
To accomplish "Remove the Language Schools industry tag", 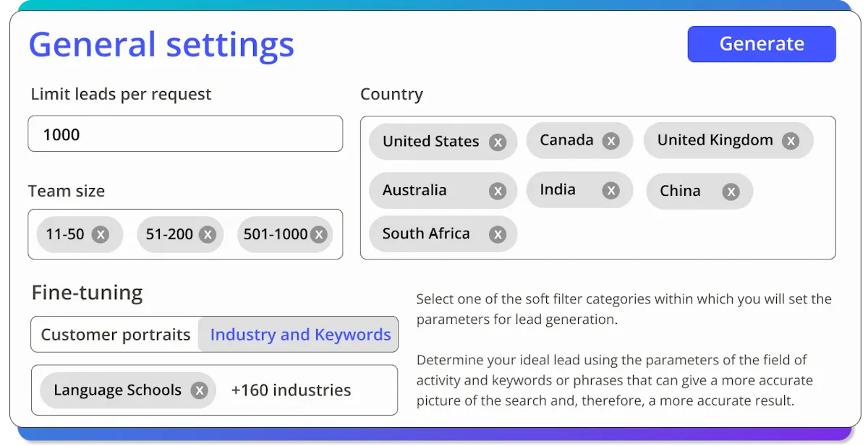I will pos(199,390).
